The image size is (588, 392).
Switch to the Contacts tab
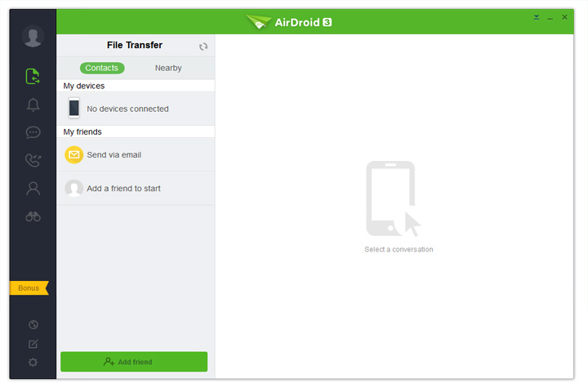tap(102, 68)
